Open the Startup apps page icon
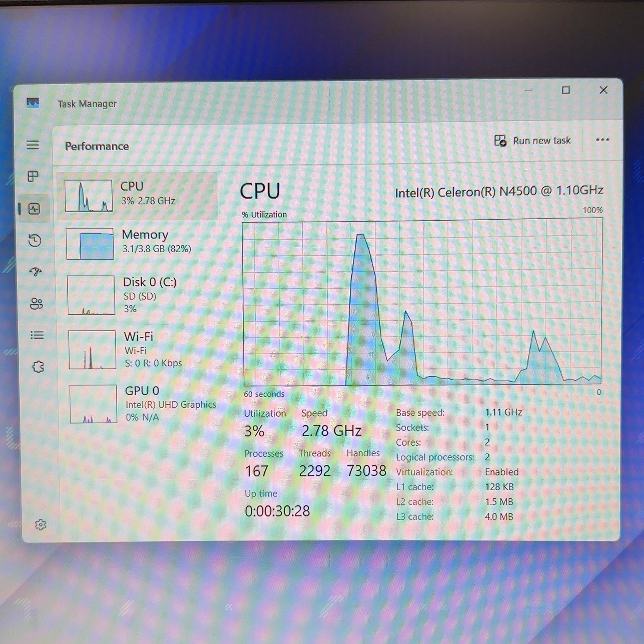The width and height of the screenshot is (644, 644). click(36, 272)
